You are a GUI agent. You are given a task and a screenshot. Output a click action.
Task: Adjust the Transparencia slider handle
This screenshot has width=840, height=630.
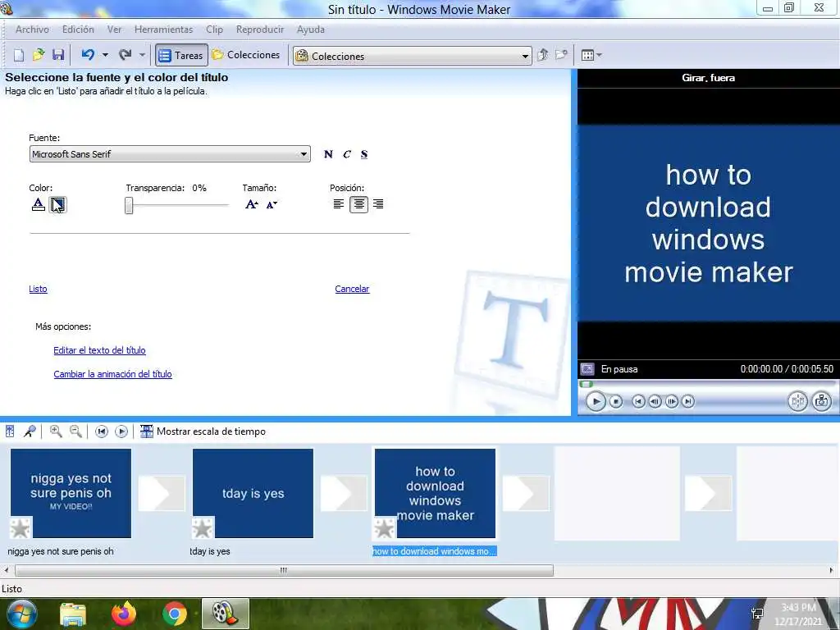(x=129, y=205)
